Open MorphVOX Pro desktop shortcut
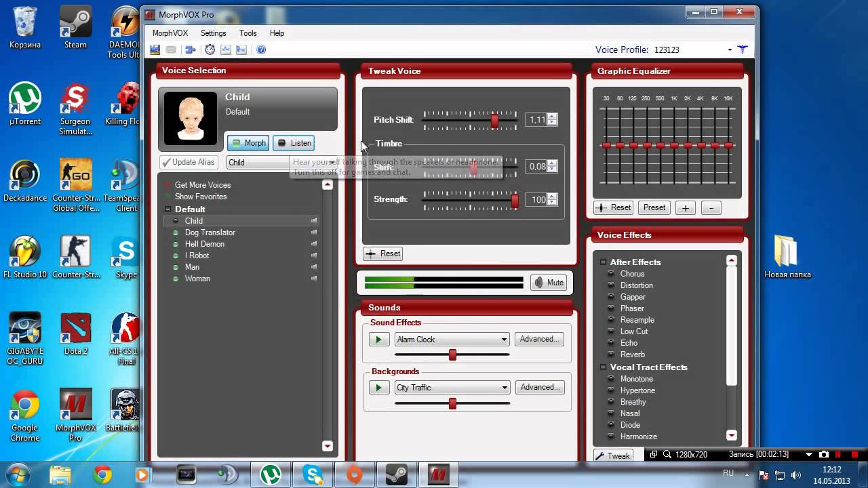This screenshot has width=868, height=488. coord(75,413)
